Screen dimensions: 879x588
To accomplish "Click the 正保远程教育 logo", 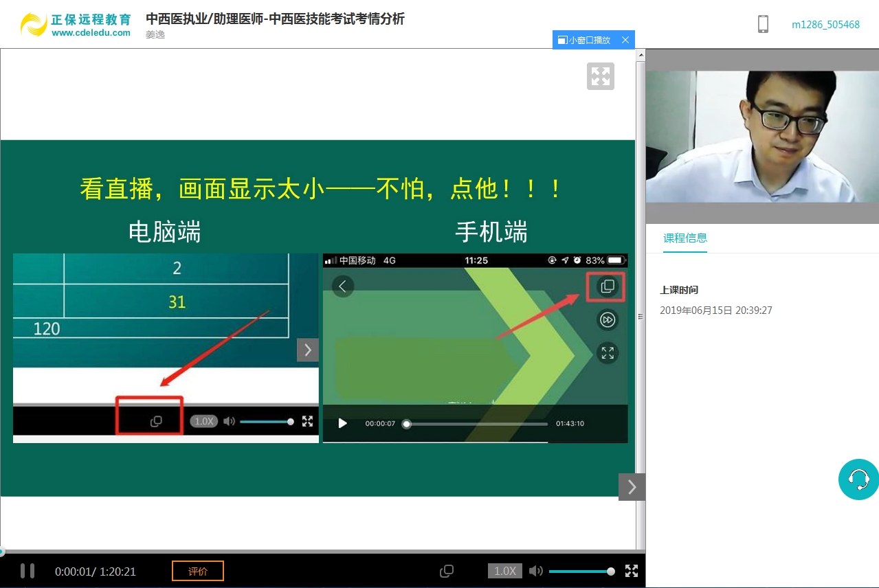I will click(x=76, y=24).
